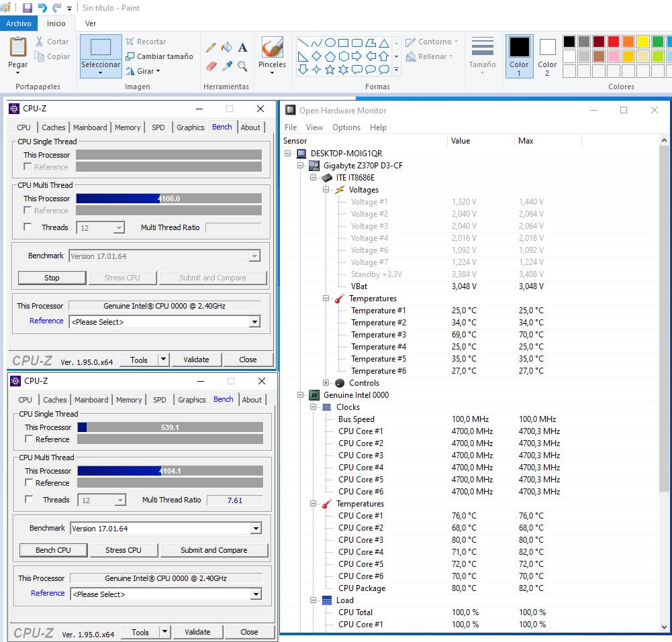The width and height of the screenshot is (672, 642).
Task: Choose the Color picker eyedropper tool
Action: click(227, 66)
